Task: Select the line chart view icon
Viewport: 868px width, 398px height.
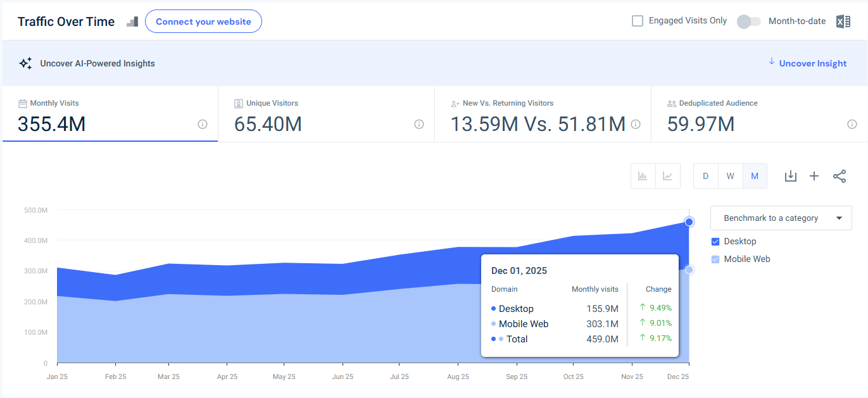Action: click(667, 176)
